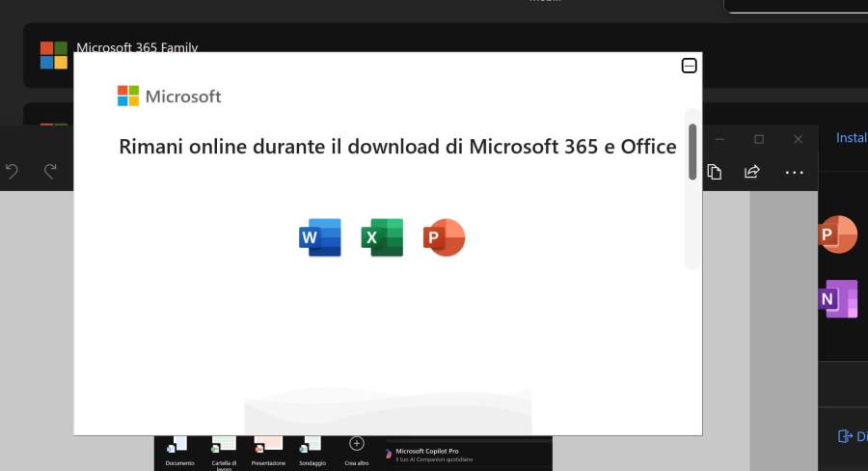
Task: Open the OneNote app icon in right panel
Action: (x=836, y=298)
